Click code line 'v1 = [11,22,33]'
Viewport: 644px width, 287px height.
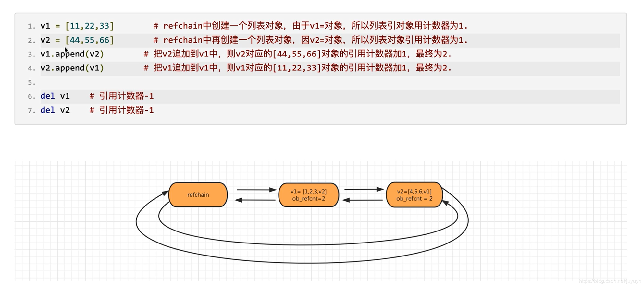pos(77,26)
